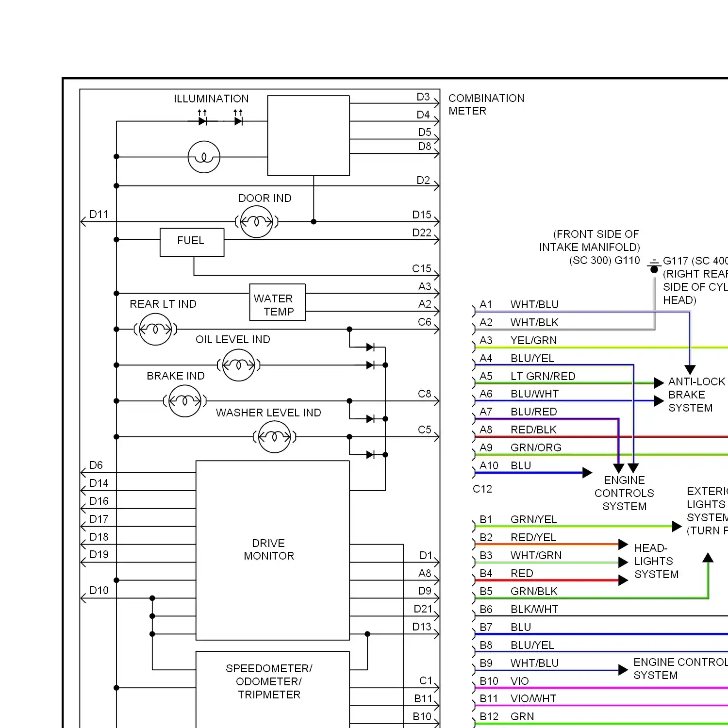The width and height of the screenshot is (728, 728).
Task: Click the ILLUMINATION label
Action: [x=211, y=99]
